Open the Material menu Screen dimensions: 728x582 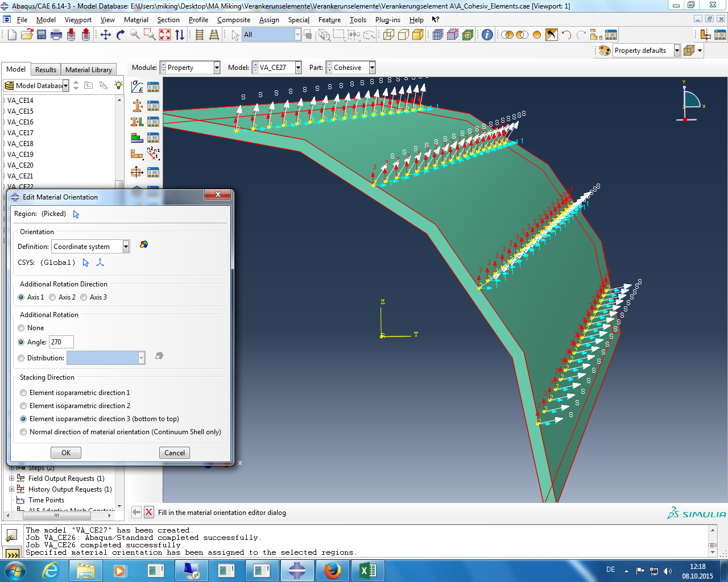(136, 20)
